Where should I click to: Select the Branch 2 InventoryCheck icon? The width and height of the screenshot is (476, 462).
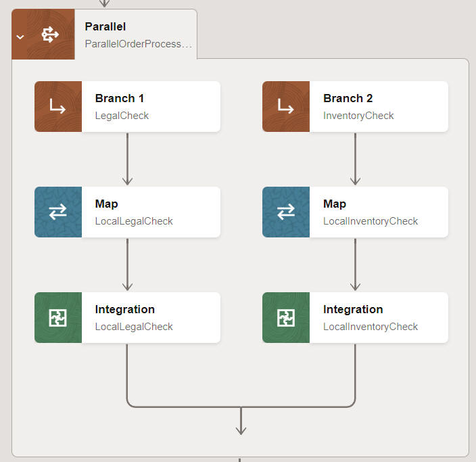click(286, 107)
